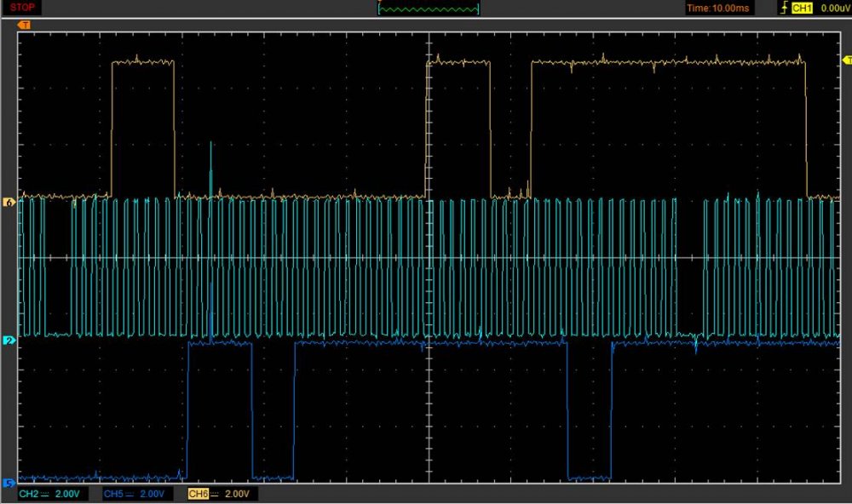Click the CH2 2.00V vertical scale value
852x504 pixels.
click(x=66, y=494)
